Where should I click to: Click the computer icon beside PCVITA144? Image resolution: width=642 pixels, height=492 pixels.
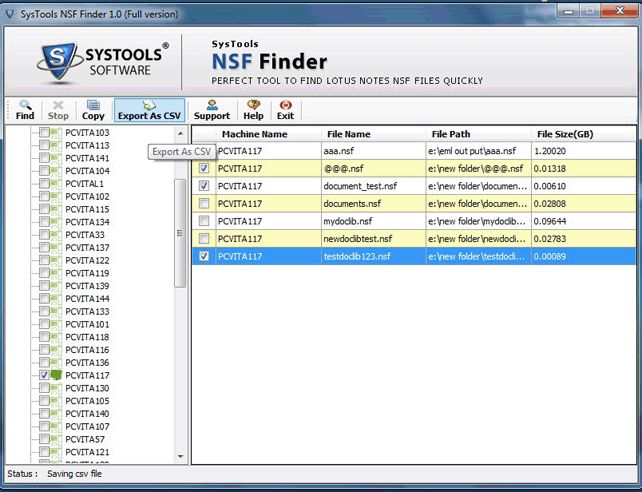click(56, 298)
